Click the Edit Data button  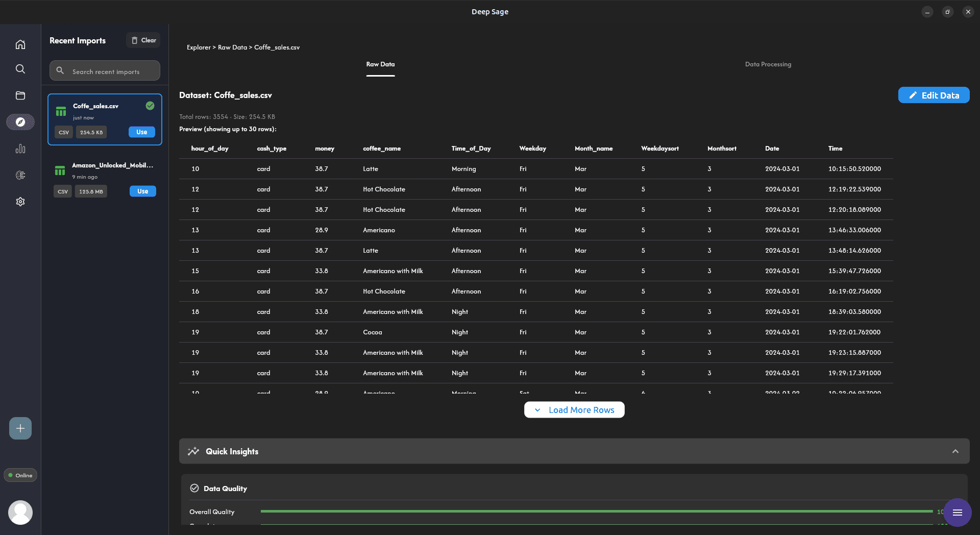coord(934,95)
